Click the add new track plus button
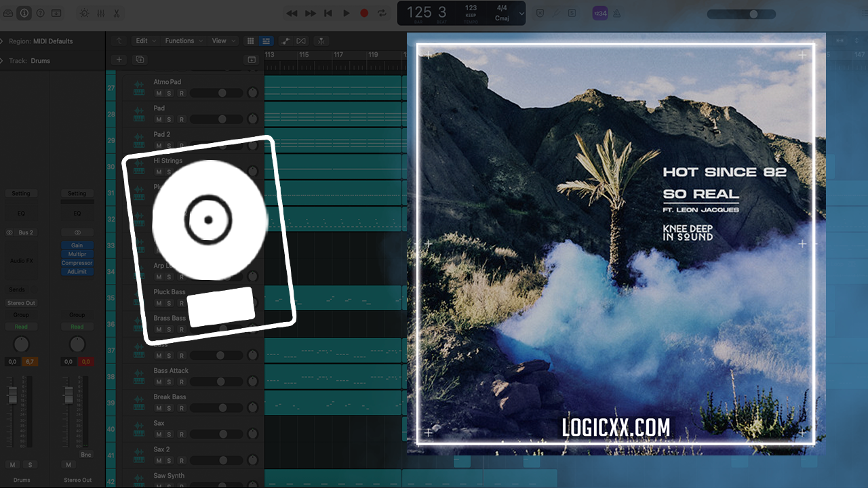 [119, 60]
